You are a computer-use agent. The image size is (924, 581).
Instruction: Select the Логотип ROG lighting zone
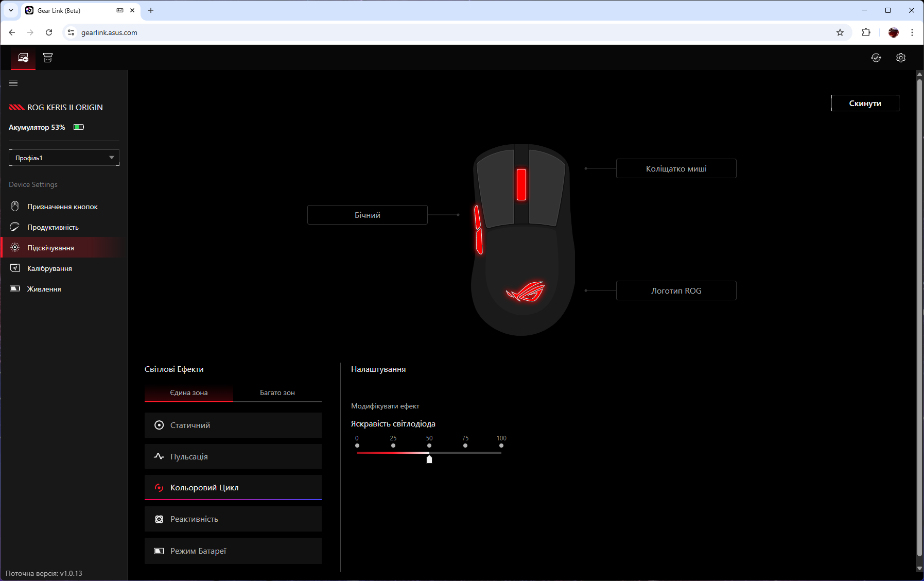[x=676, y=290]
